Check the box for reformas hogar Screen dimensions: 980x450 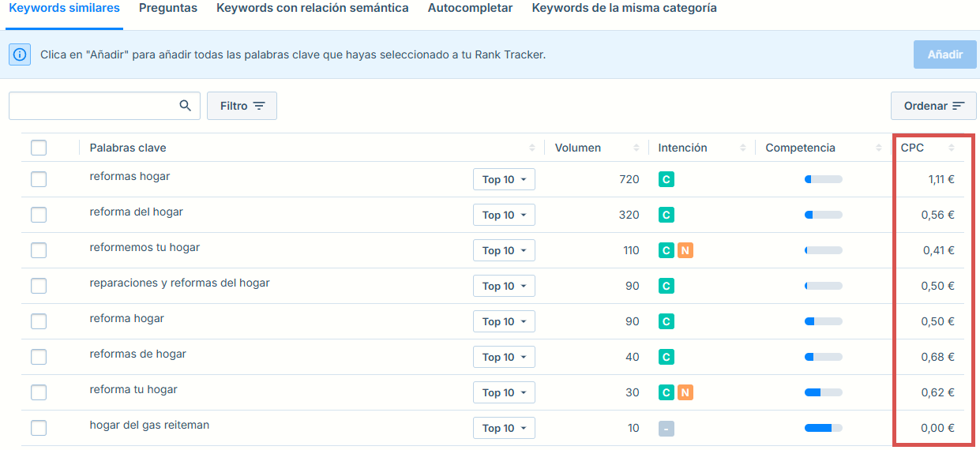[39, 179]
